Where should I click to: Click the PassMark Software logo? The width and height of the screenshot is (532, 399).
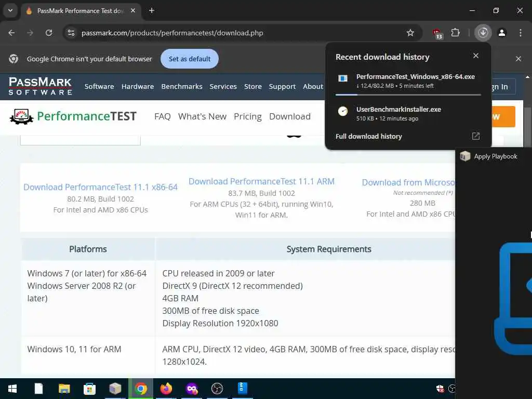tap(40, 86)
